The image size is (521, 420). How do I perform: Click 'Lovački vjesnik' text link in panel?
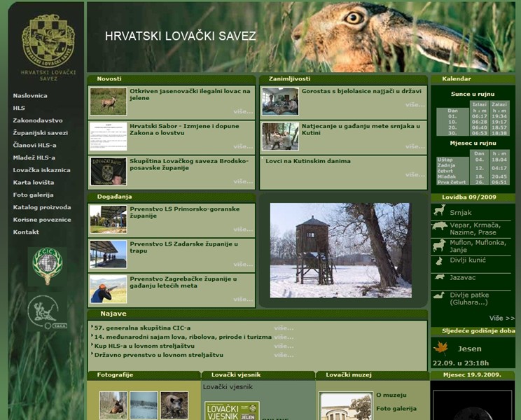[x=228, y=387]
